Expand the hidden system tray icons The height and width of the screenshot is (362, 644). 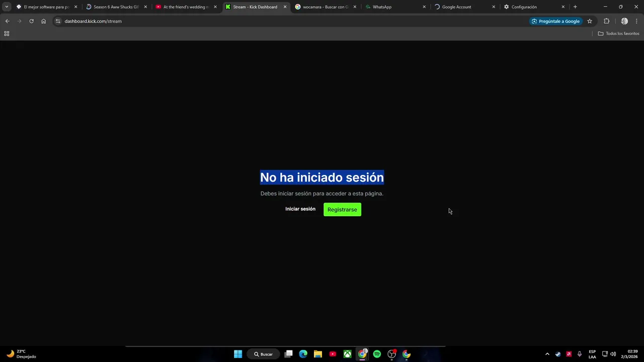(x=547, y=354)
